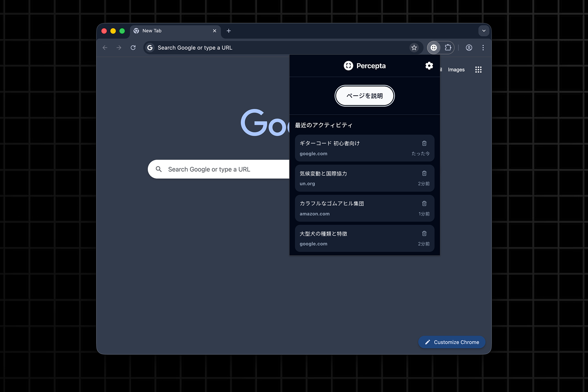Click the Percepta extension toolbar icon
The width and height of the screenshot is (588, 392).
point(434,48)
